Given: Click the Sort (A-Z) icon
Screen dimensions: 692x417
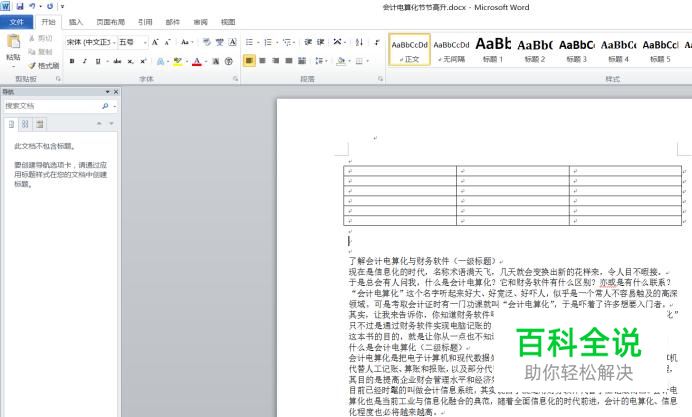Looking at the screenshot, I should coord(359,42).
